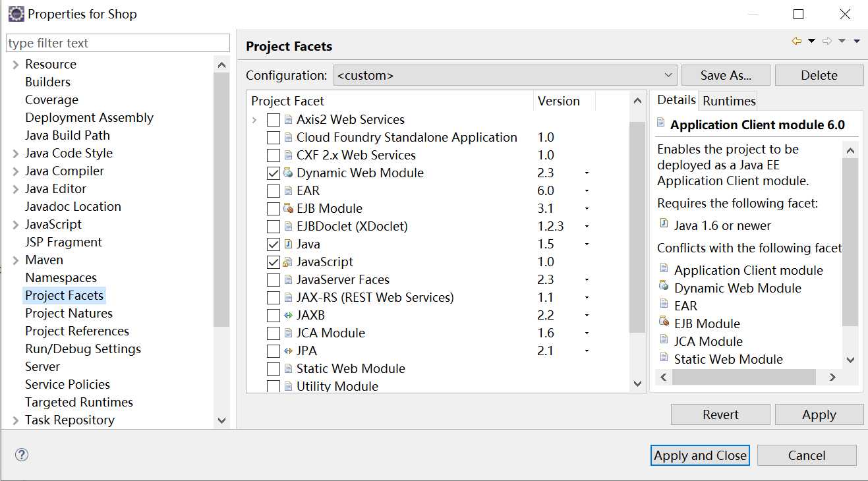Uncheck the Dynamic Web Module checkbox

273,173
